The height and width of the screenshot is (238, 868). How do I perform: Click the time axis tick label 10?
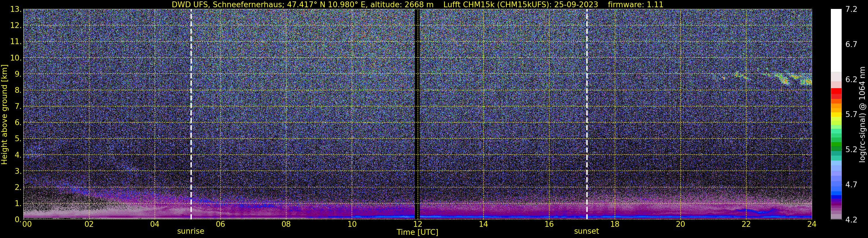point(352,224)
